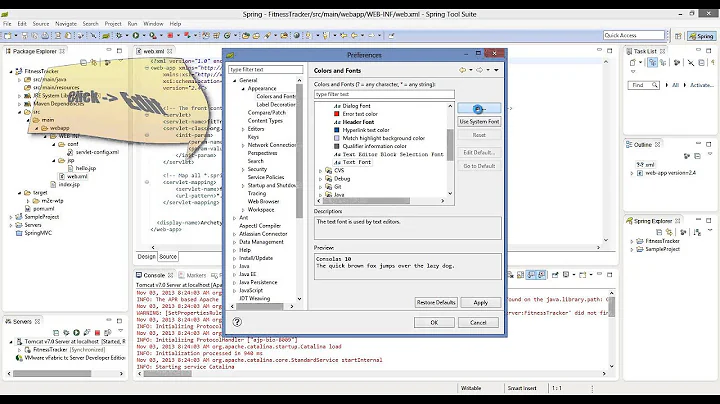
Task: Select web.xml in Package Explorer
Action: coord(77,176)
